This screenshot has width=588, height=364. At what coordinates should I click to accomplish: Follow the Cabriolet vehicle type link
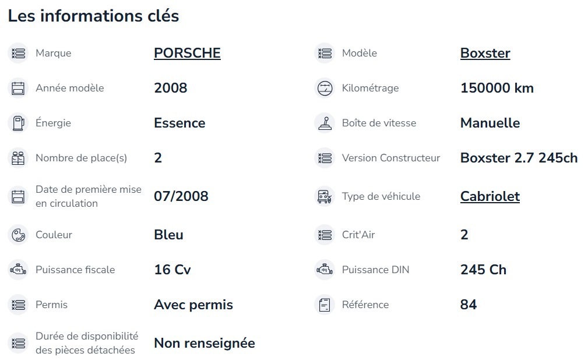tap(490, 196)
